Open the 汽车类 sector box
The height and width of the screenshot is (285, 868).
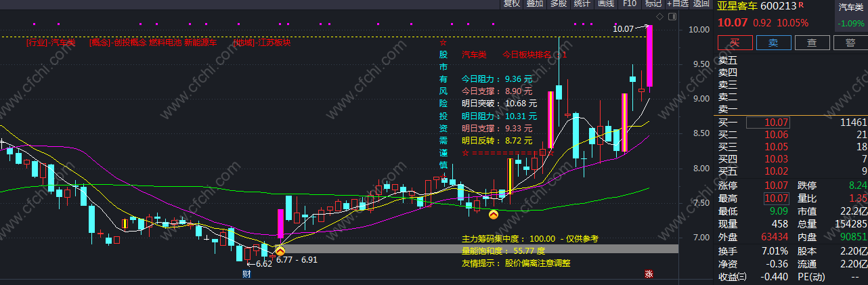(850, 16)
